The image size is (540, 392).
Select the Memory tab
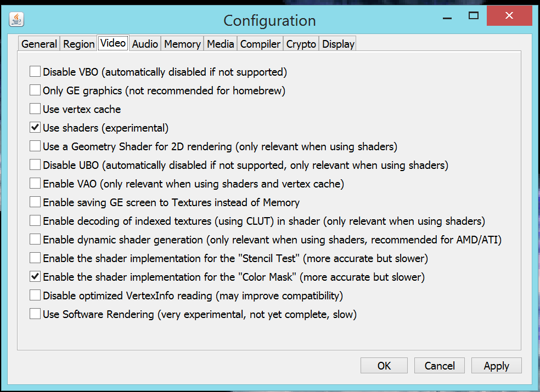point(182,44)
